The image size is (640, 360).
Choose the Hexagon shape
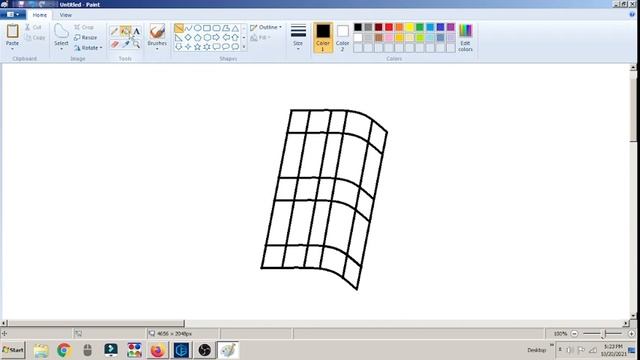coord(207,38)
